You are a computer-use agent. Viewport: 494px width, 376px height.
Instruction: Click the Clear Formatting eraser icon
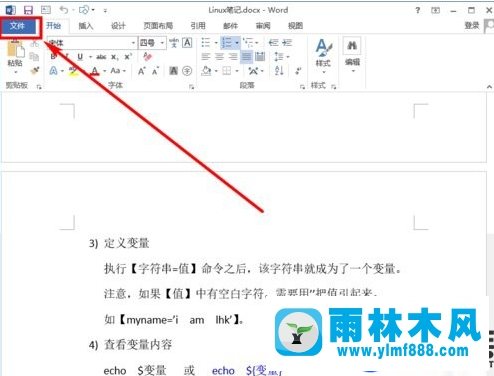click(x=147, y=57)
